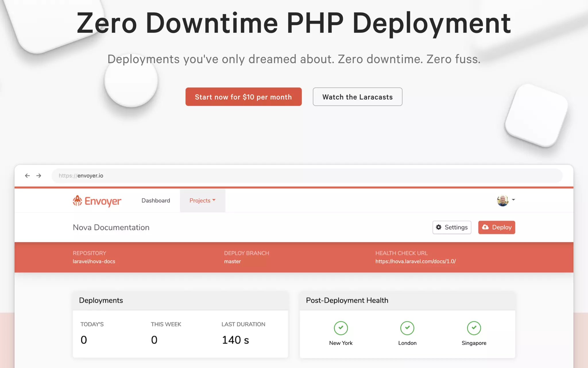Open the user avatar menu

(x=502, y=200)
